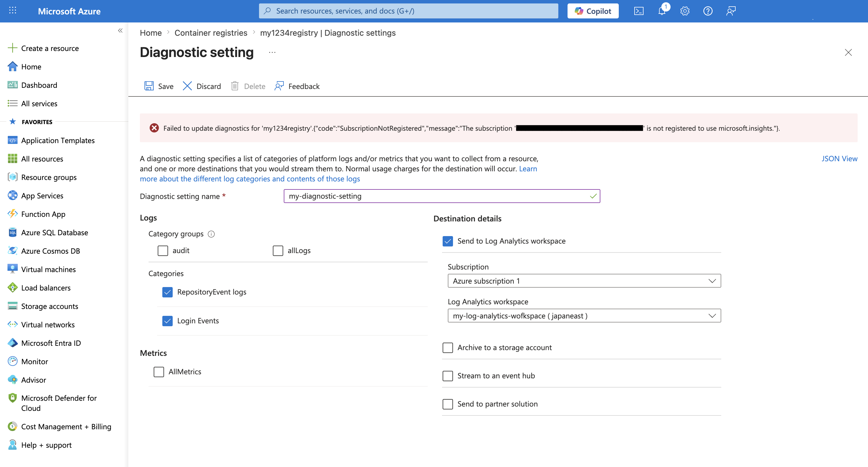Check Archive to a storage account
Image resolution: width=868 pixels, height=467 pixels.
(448, 348)
